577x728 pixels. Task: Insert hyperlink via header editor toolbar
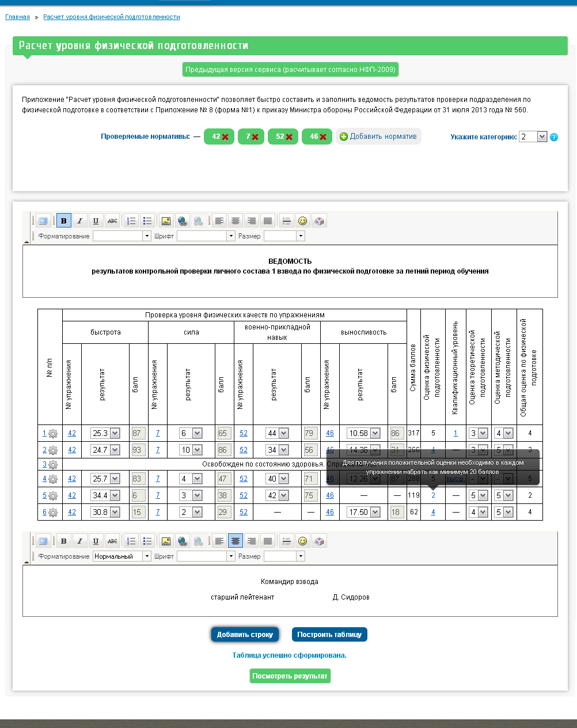tap(183, 221)
